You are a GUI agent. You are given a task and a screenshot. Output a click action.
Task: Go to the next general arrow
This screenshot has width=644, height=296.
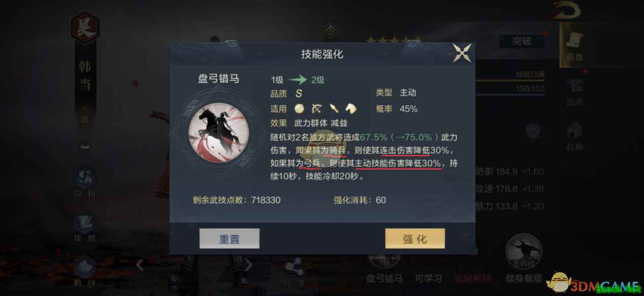coord(248,265)
